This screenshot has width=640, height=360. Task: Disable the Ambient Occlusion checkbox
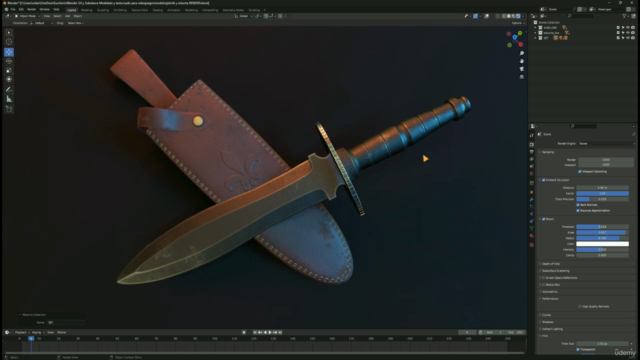[x=544, y=180]
